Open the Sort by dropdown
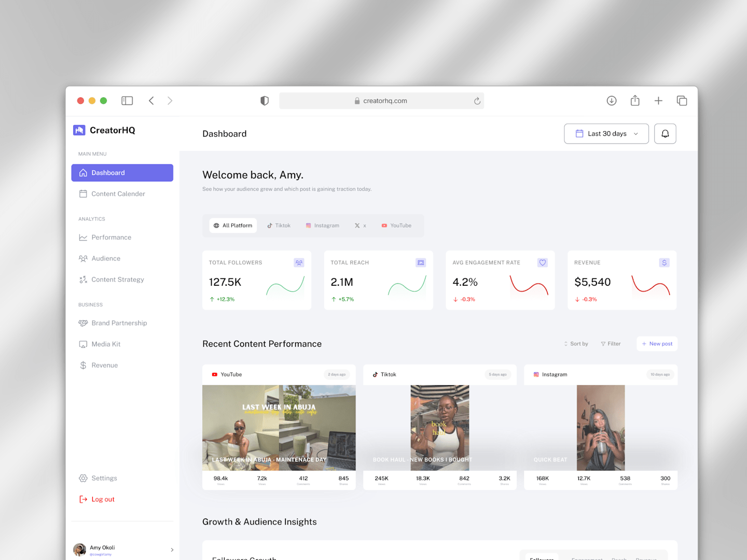The height and width of the screenshot is (560, 747). [576, 344]
